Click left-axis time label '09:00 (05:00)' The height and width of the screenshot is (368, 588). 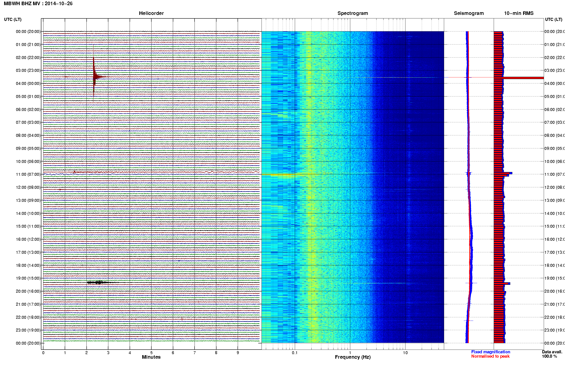coord(28,148)
